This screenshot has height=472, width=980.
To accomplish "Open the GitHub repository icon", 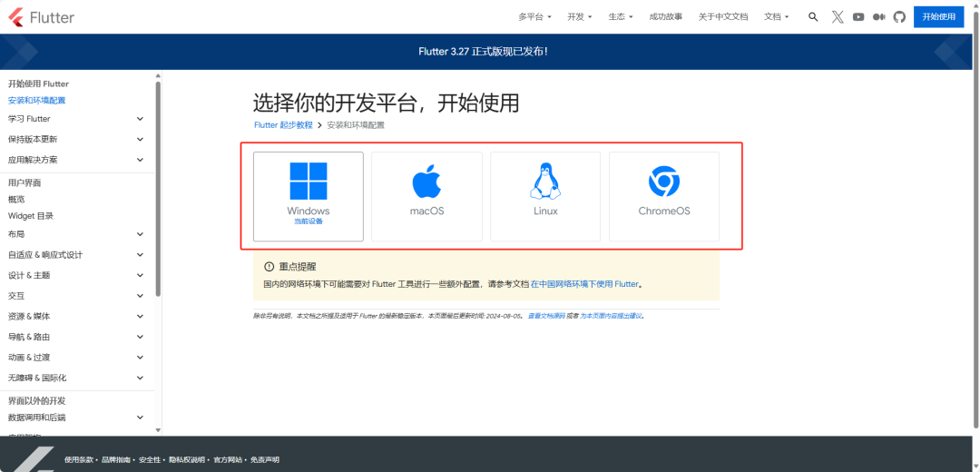I will (x=899, y=17).
